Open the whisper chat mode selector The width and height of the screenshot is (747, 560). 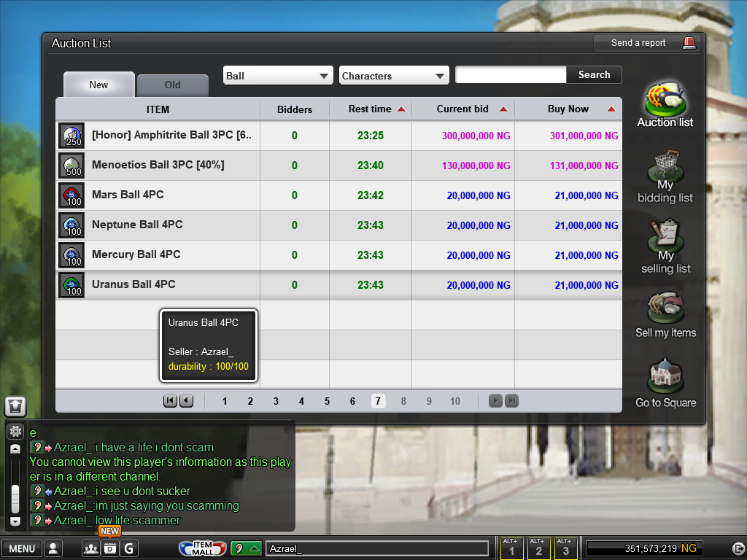(246, 548)
